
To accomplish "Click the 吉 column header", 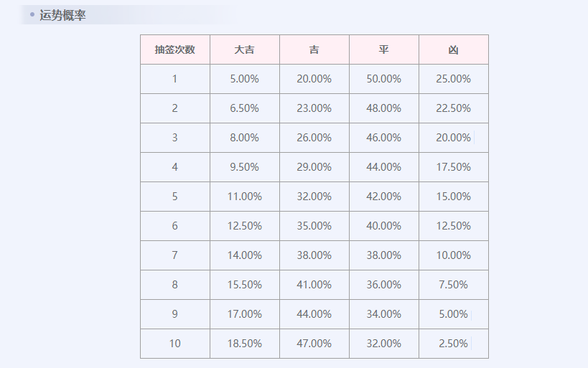I will (x=314, y=49).
